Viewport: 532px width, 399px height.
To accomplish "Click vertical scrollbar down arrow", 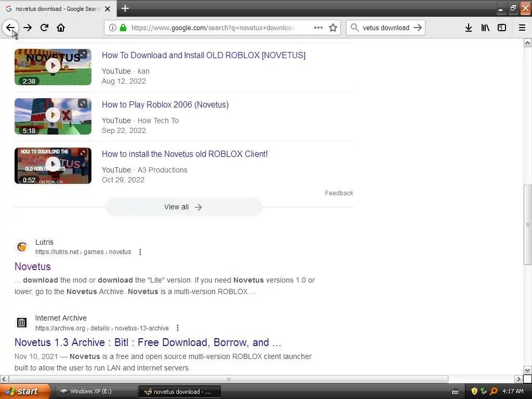I will (528, 370).
